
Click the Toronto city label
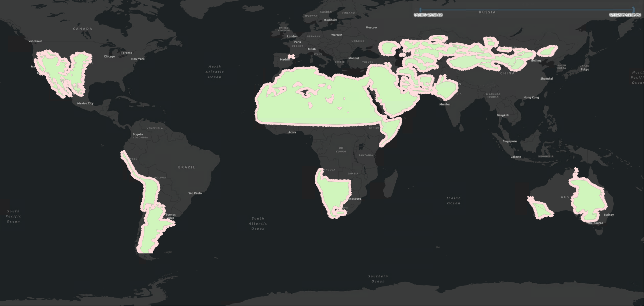[x=126, y=53]
